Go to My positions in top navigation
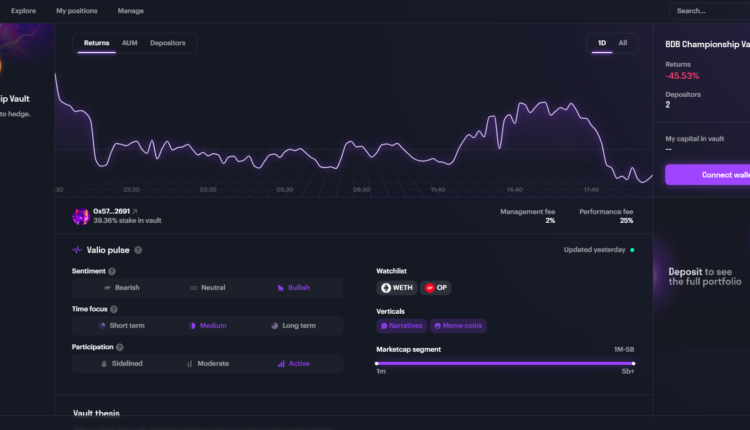 tap(76, 11)
